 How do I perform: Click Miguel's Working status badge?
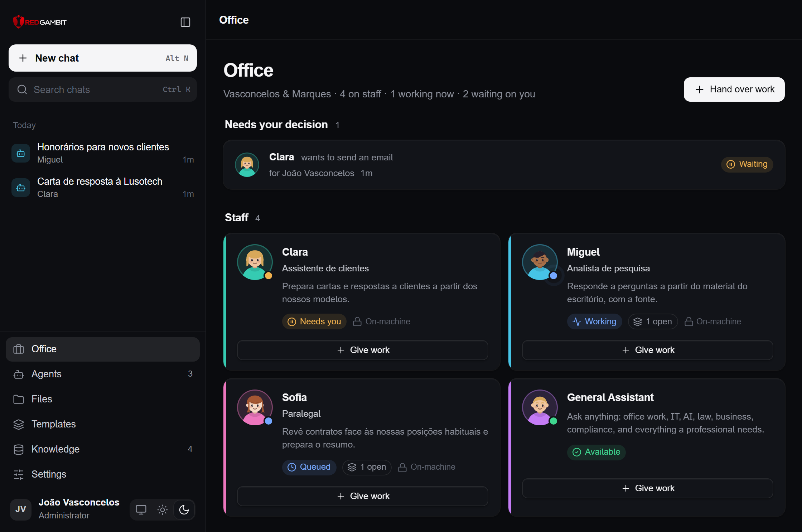click(595, 321)
